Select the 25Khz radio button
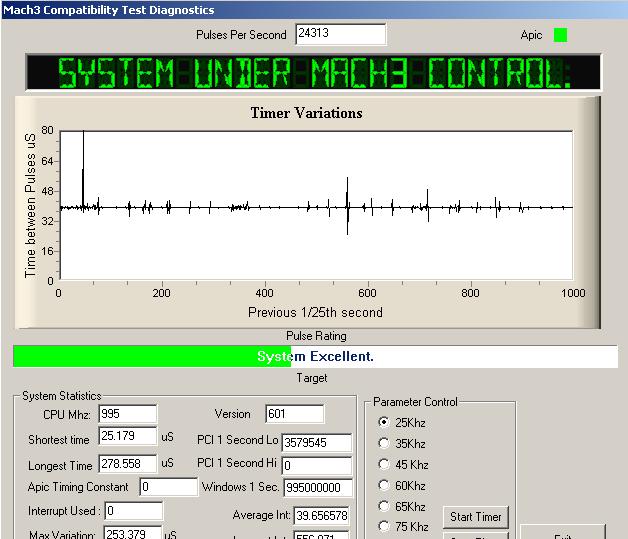This screenshot has width=628, height=539. [385, 422]
